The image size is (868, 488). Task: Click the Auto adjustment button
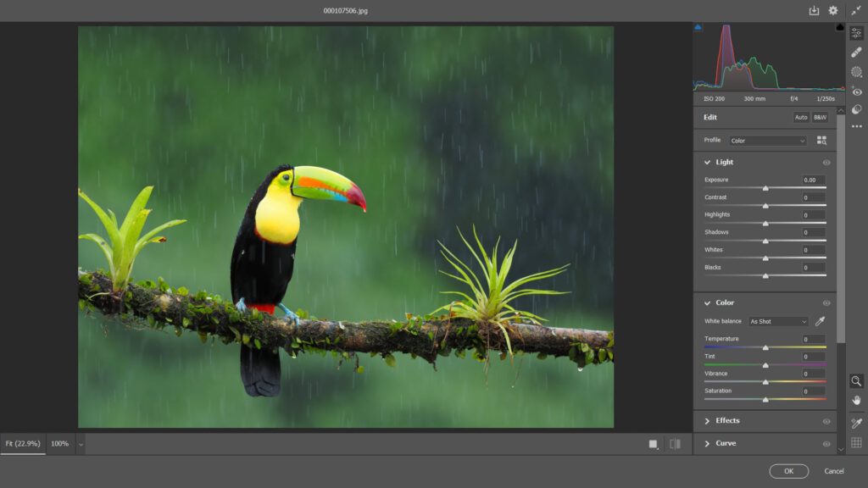[801, 117]
